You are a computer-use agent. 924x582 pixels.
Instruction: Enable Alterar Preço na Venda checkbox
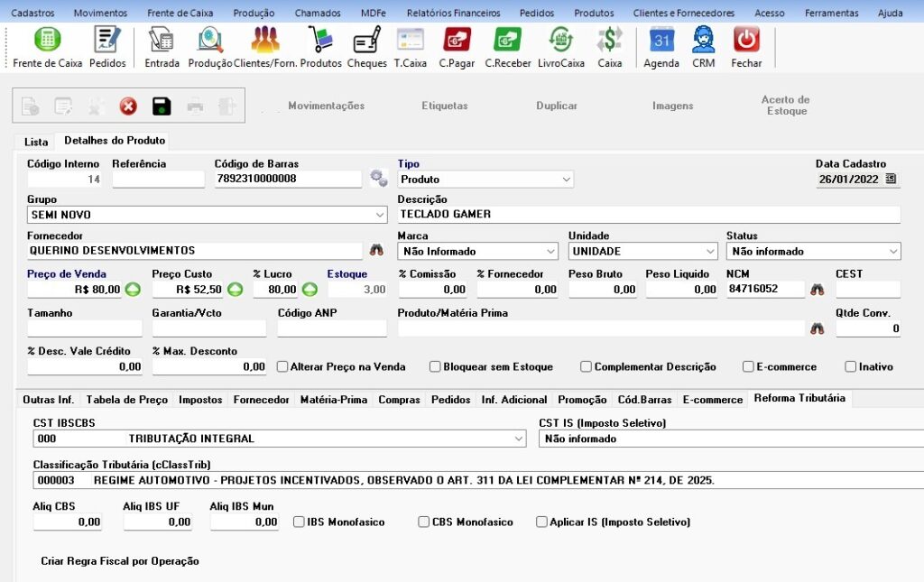click(282, 367)
